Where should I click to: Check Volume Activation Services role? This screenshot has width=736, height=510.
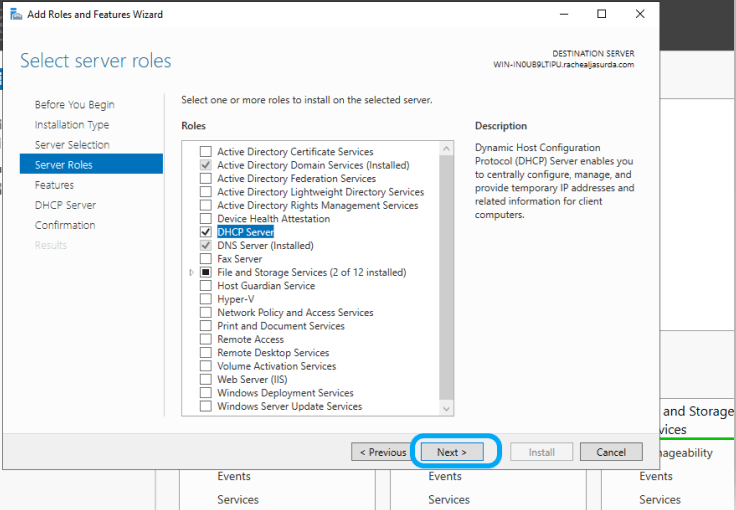coord(206,366)
